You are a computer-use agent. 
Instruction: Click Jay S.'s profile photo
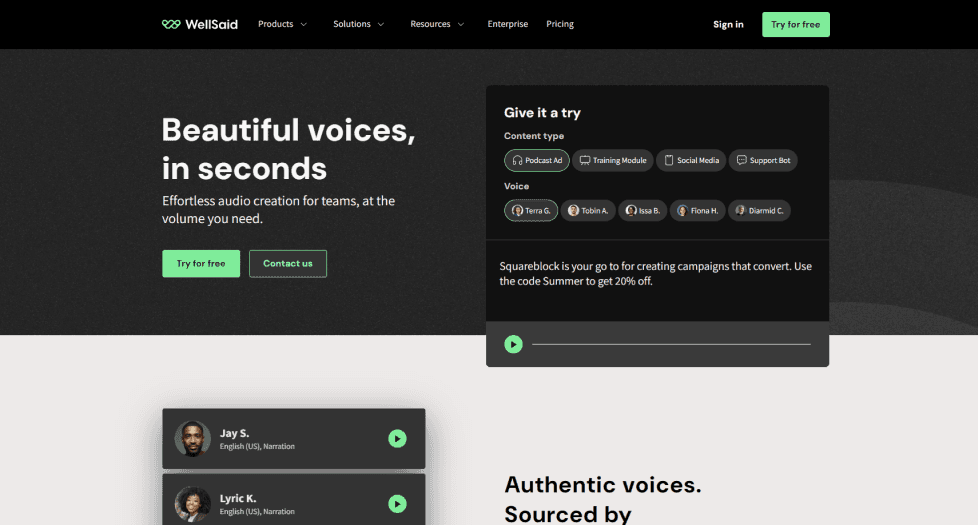192,439
